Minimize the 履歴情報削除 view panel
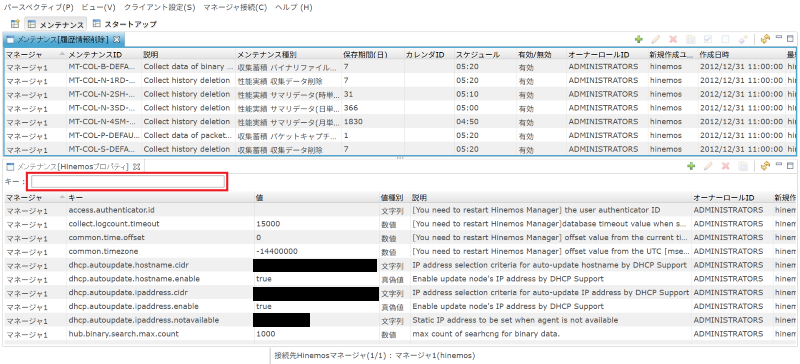 [x=779, y=38]
